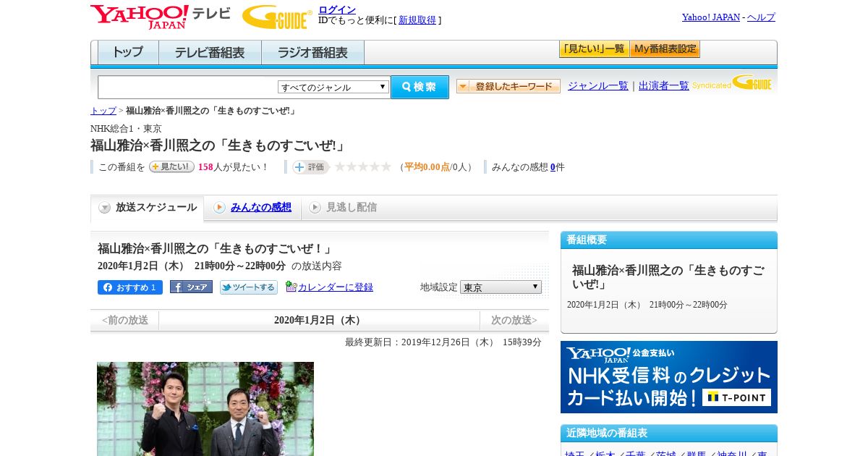Click the G-GUIDE logo in the header
This screenshot has width=868, height=456.
tap(277, 17)
